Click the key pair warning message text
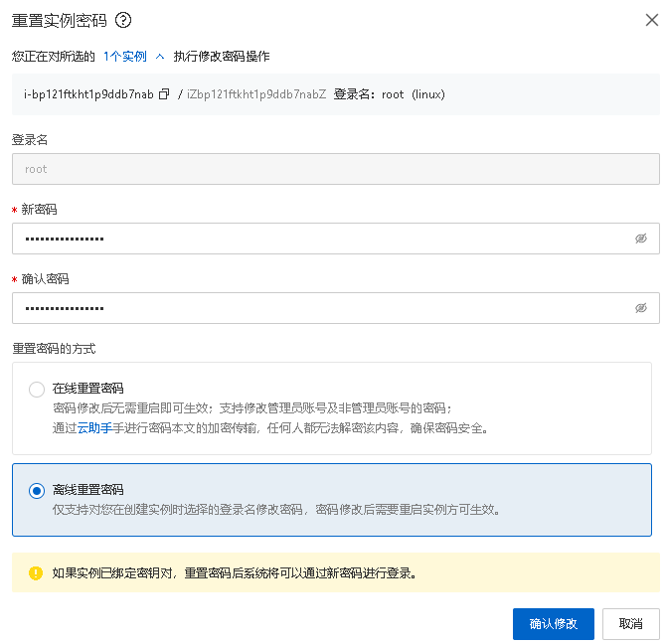666x644 pixels. (234, 573)
